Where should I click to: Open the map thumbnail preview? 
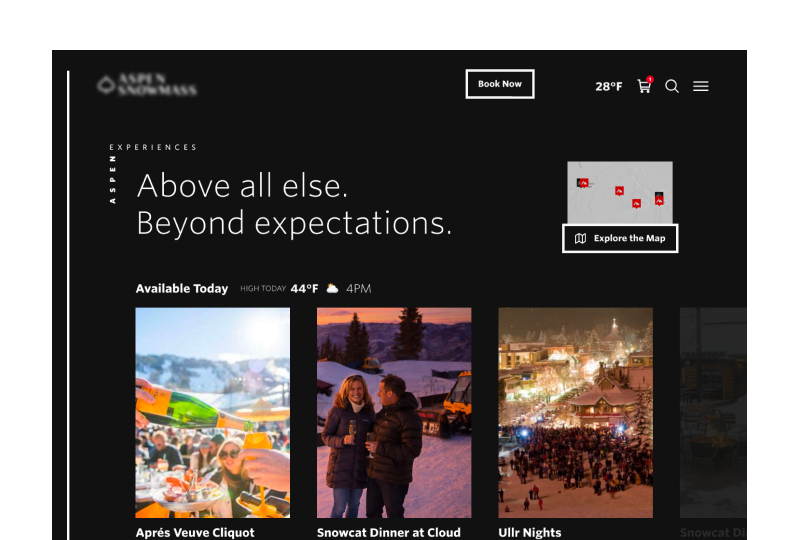(620, 192)
